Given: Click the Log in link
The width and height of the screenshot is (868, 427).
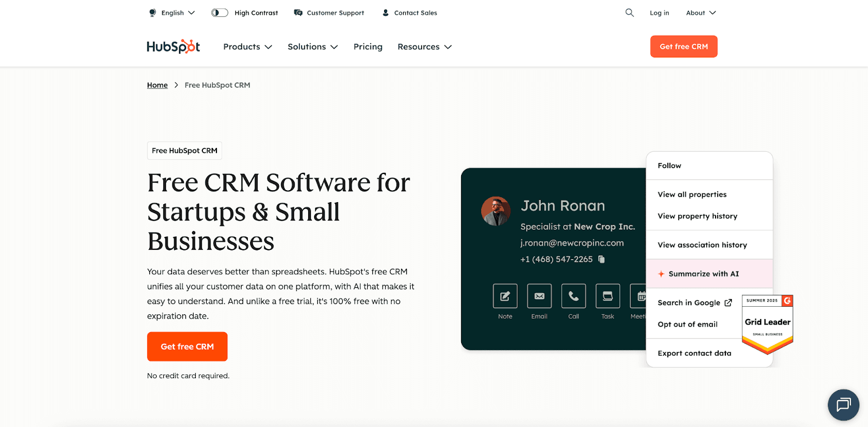Looking at the screenshot, I should click(x=659, y=12).
